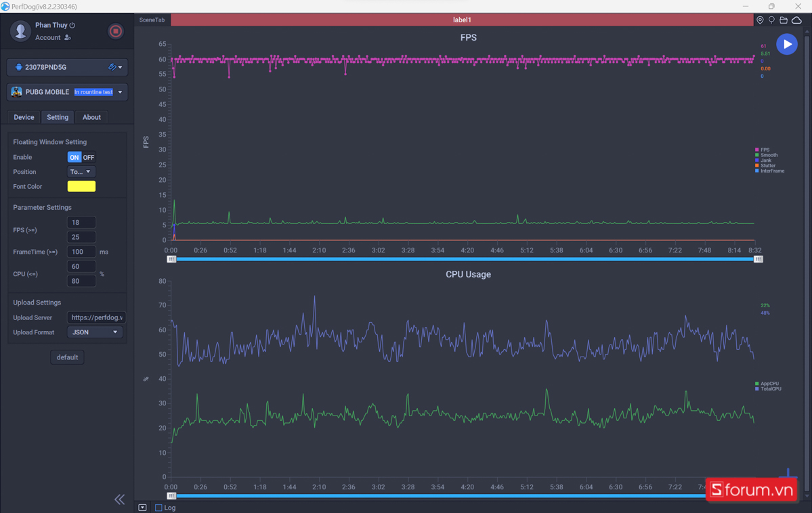Select the SceneTab tab
812x513 pixels.
point(152,20)
